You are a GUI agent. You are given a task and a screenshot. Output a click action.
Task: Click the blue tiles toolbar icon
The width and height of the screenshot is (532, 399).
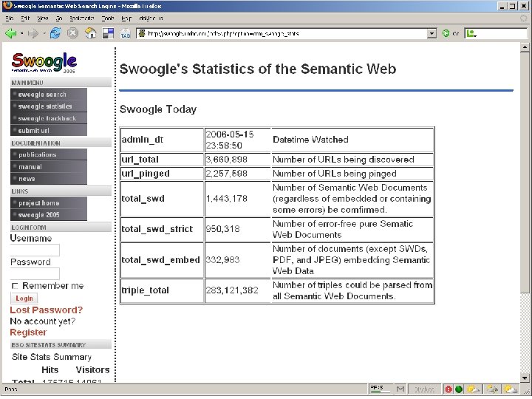click(x=108, y=33)
